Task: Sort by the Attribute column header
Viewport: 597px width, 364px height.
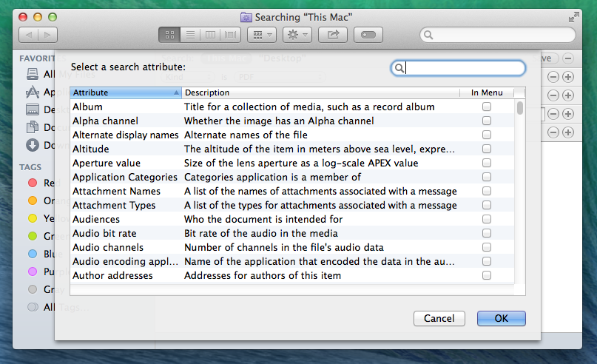Action: 126,92
